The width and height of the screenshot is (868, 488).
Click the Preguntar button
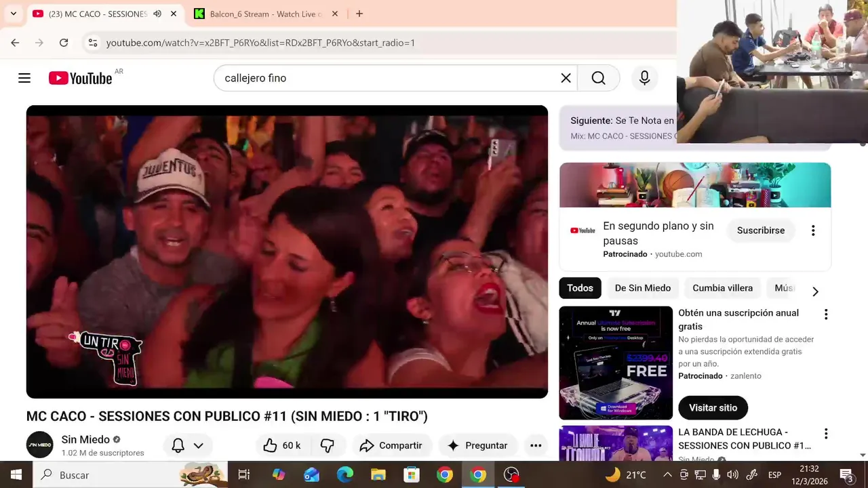point(477,445)
